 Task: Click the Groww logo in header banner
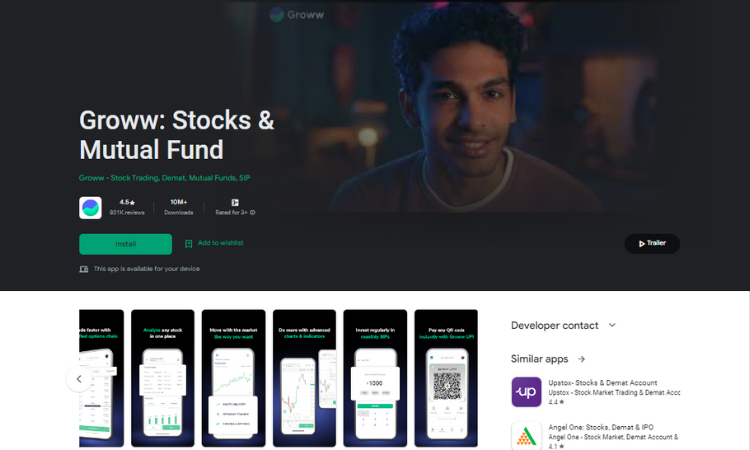pos(297,15)
